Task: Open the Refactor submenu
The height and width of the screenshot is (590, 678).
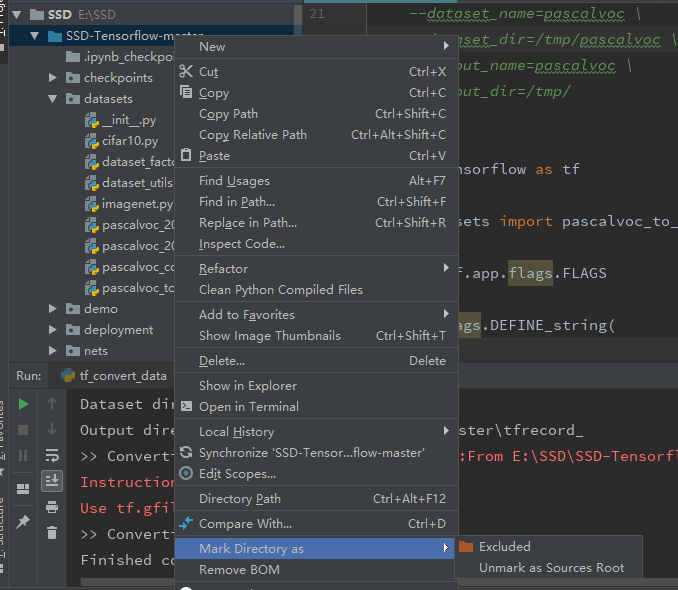Action: click(x=316, y=268)
